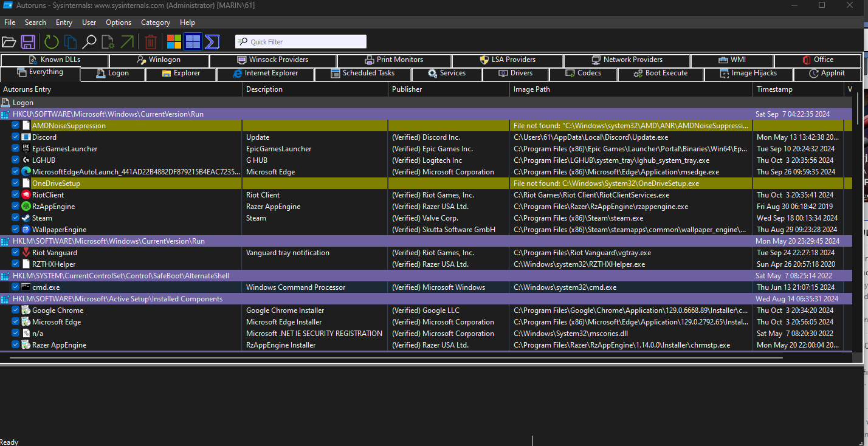The image size is (868, 446).
Task: Sort by the Image Path column header
Action: tap(631, 89)
